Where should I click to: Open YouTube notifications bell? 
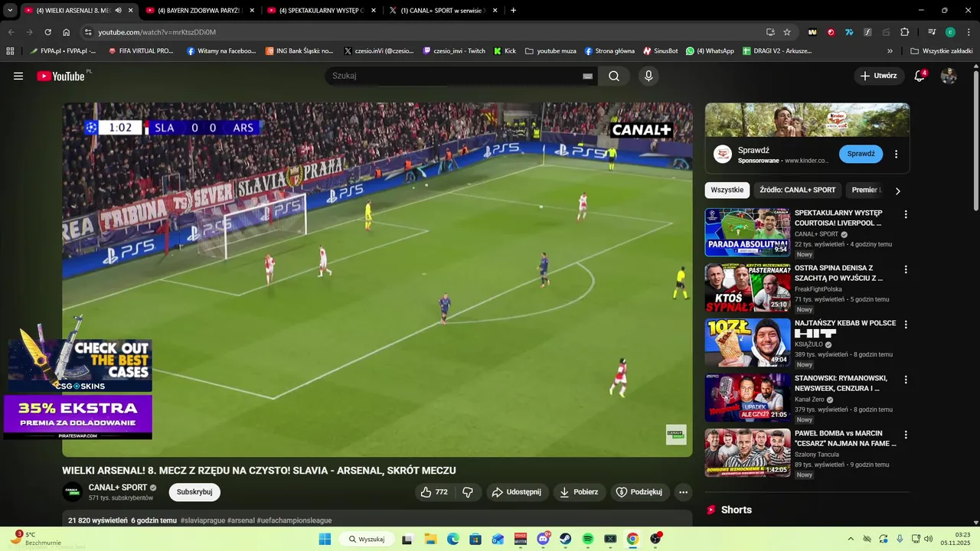(x=920, y=76)
